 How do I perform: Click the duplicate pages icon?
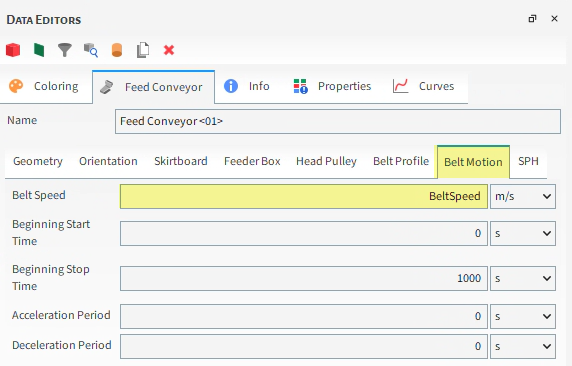(x=143, y=50)
